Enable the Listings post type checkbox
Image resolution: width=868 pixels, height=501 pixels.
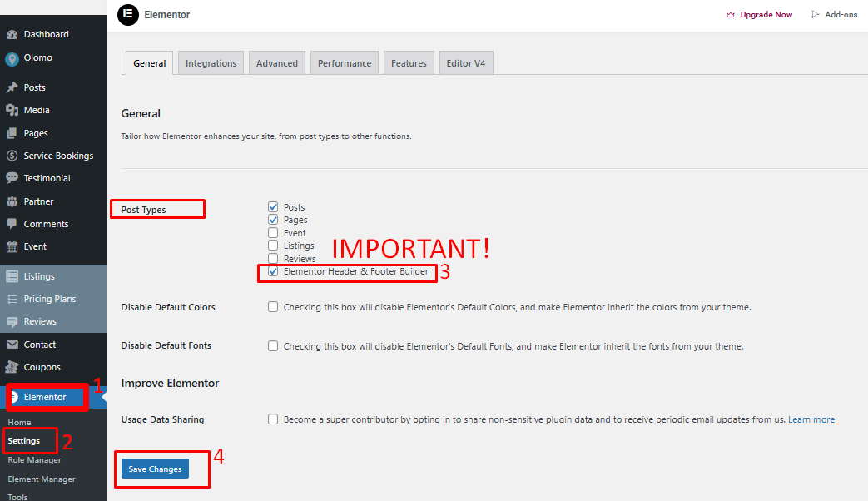(x=273, y=246)
